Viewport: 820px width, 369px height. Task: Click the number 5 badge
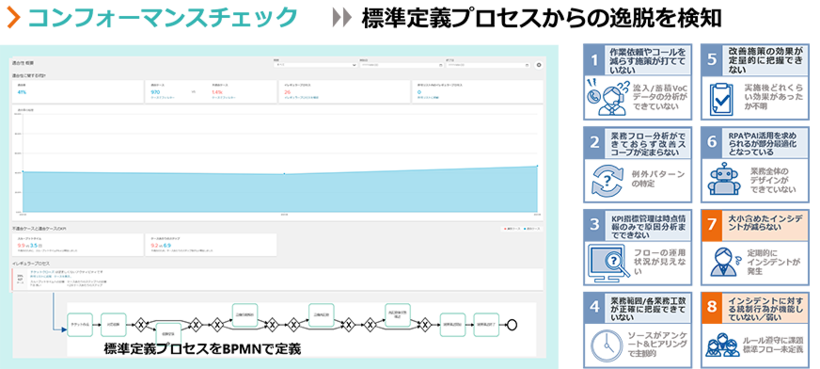[x=711, y=60]
